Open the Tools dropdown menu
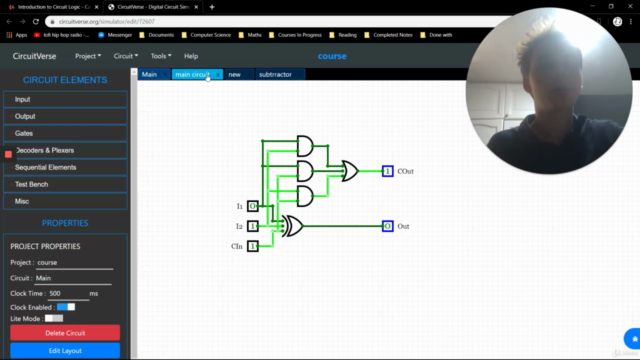Image resolution: width=640 pixels, height=360 pixels. 161,56
